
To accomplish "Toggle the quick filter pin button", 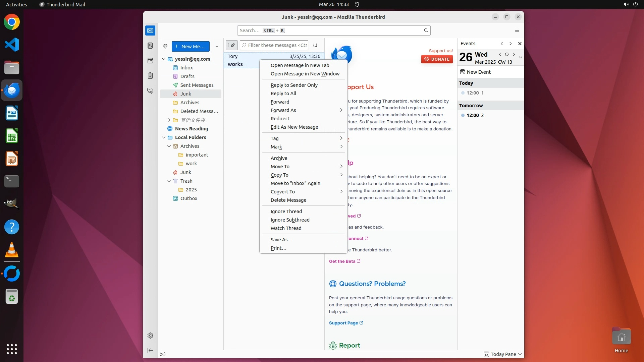I will [232, 45].
